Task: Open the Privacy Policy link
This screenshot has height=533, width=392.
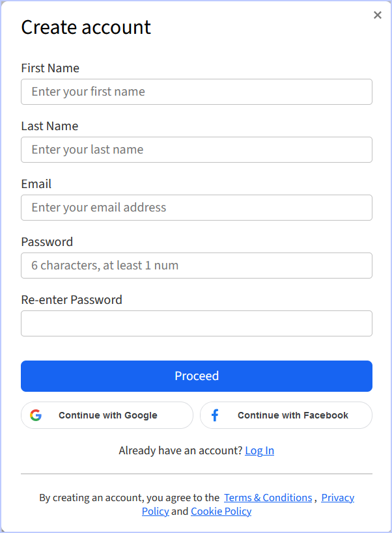Action: [337, 498]
